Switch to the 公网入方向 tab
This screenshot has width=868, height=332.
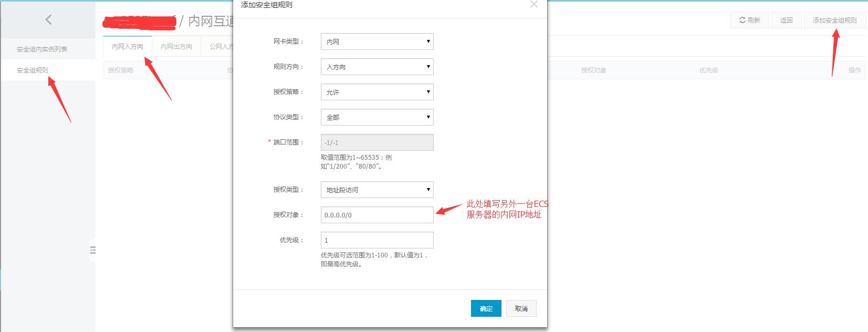click(221, 47)
